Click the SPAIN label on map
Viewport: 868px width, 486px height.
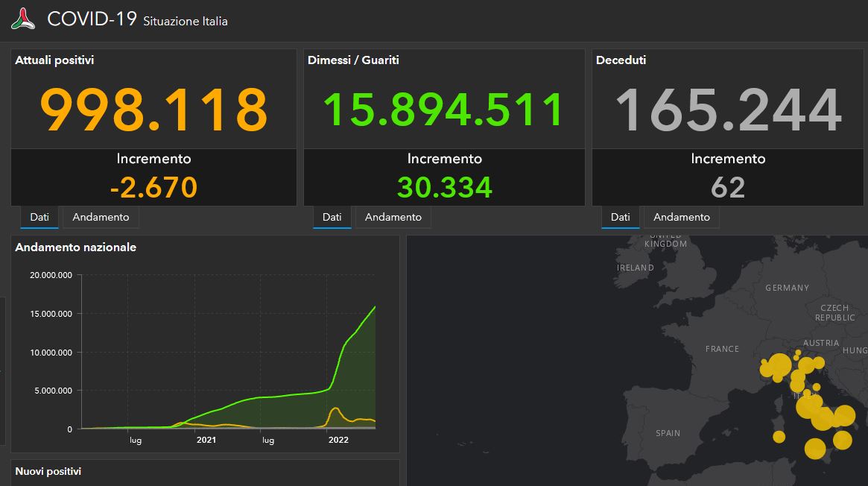tap(668, 433)
